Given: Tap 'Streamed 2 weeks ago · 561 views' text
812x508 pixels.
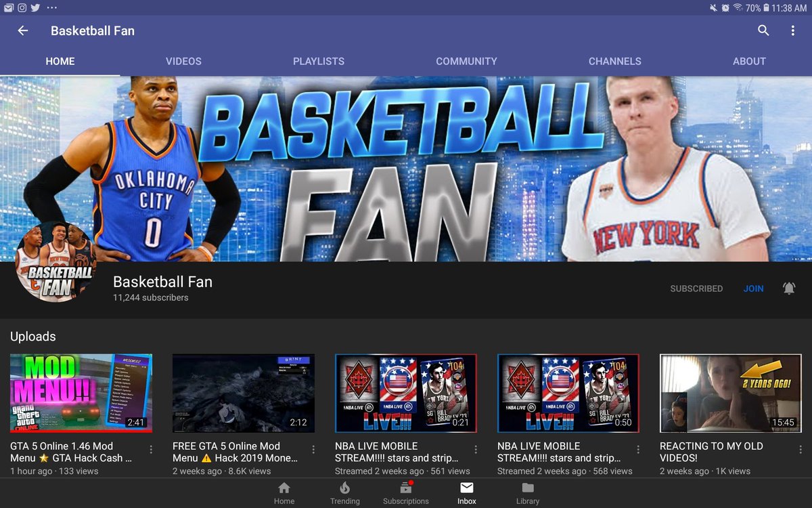Looking at the screenshot, I should (x=402, y=471).
